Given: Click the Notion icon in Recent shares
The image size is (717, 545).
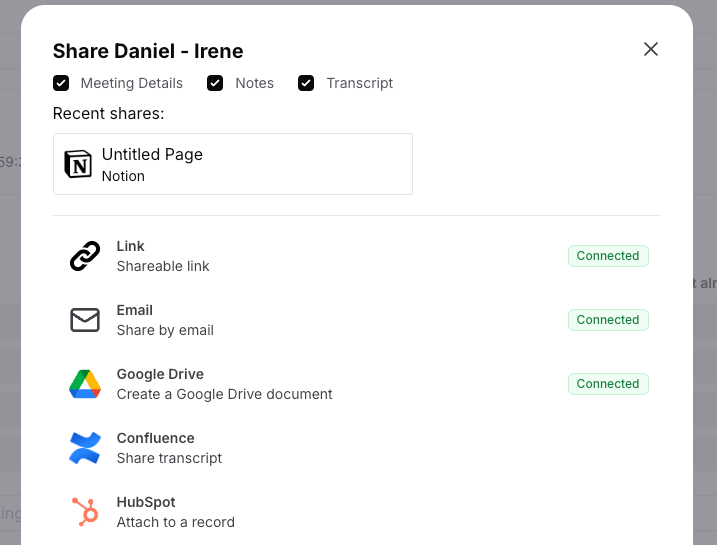Looking at the screenshot, I should coord(77,165).
